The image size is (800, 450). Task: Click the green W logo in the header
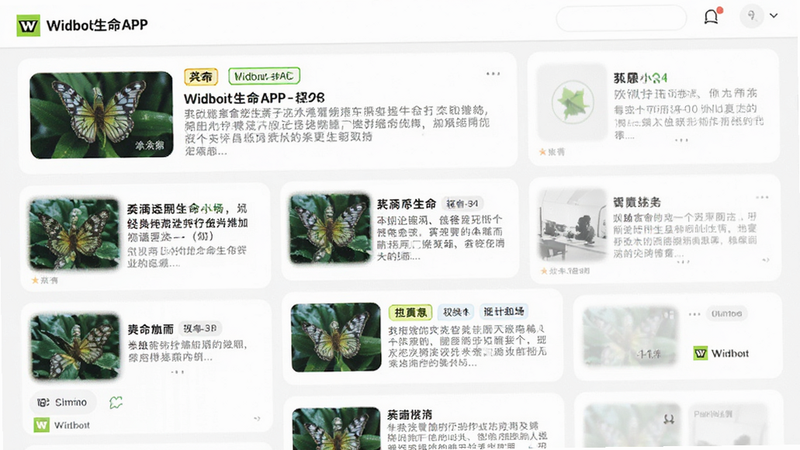pyautogui.click(x=28, y=25)
